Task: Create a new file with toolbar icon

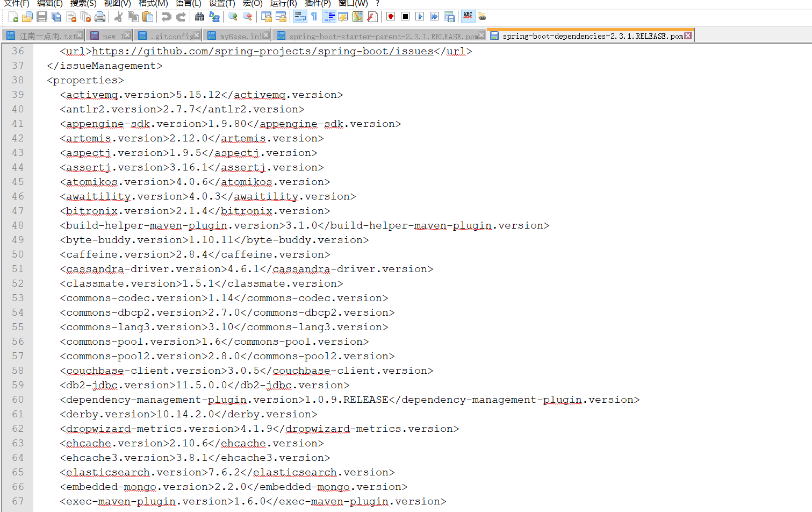Action: [13, 17]
